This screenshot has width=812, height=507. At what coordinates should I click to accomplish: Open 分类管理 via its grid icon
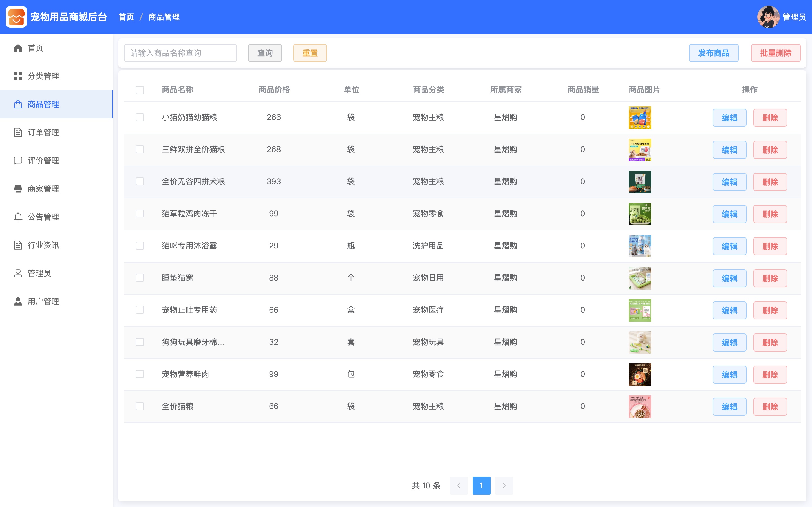18,76
